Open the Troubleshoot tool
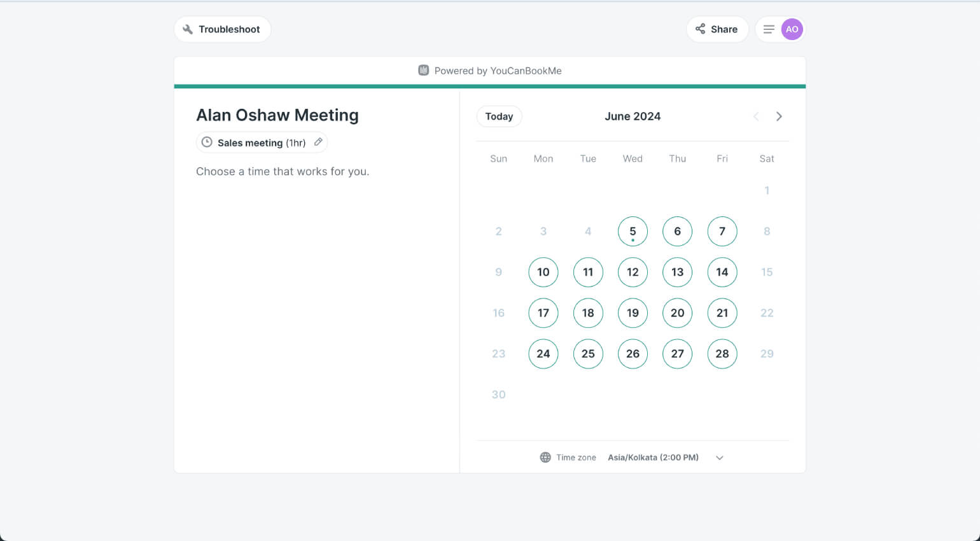This screenshot has height=541, width=980. (222, 29)
